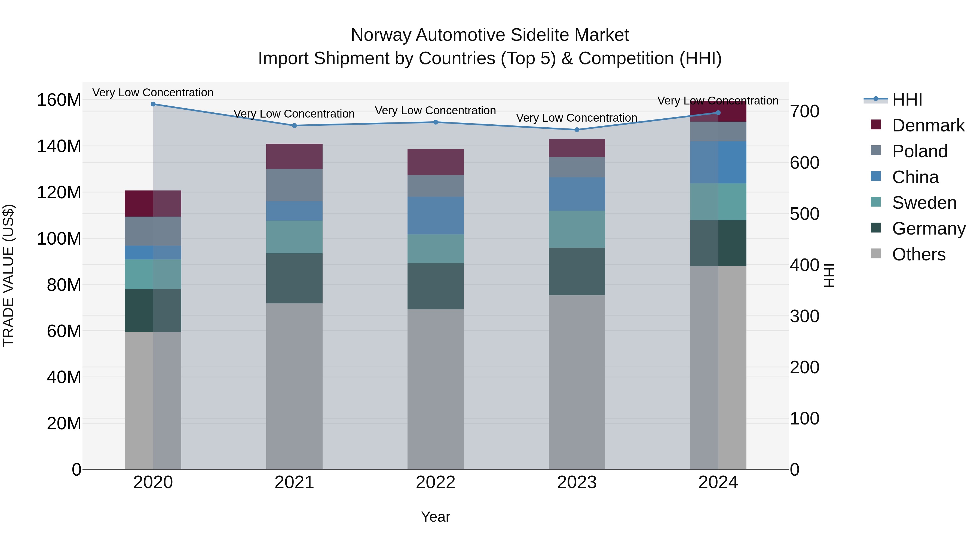Toggle the Others legend entry
This screenshot has height=551, width=980.
(908, 254)
